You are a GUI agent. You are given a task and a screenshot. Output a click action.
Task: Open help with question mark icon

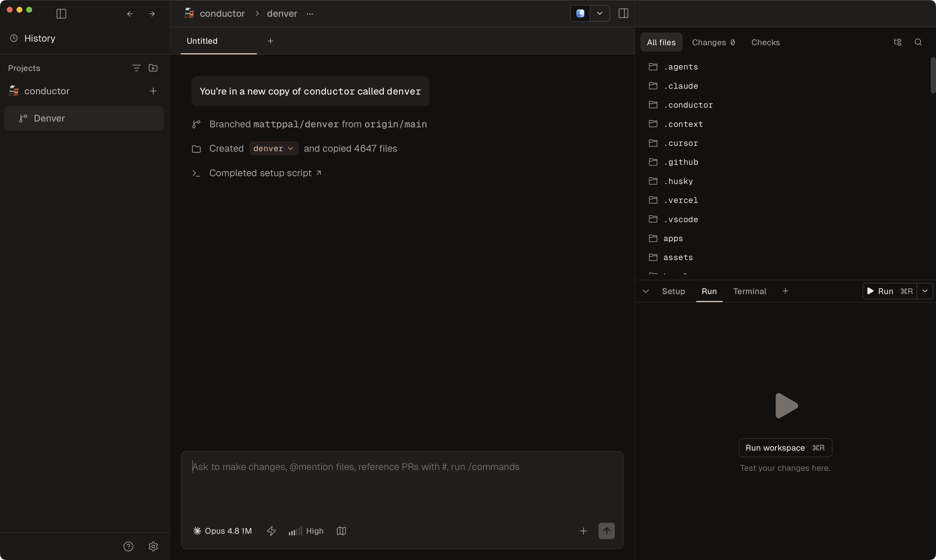pos(128,546)
